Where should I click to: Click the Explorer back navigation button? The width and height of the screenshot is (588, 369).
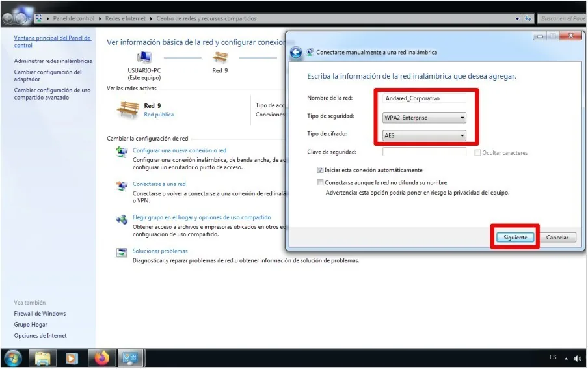point(8,18)
